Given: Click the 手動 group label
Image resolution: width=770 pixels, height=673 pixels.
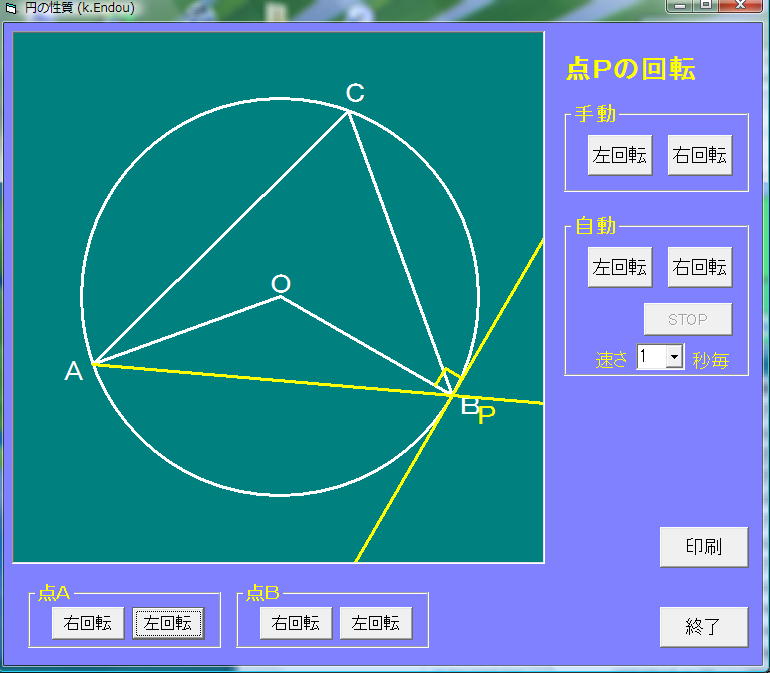Looking at the screenshot, I should click(595, 114).
